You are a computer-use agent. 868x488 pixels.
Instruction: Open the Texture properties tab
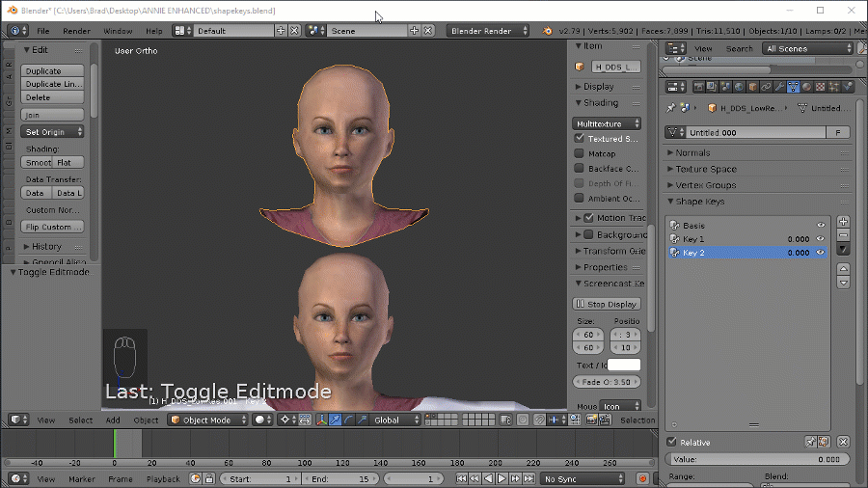click(818, 87)
